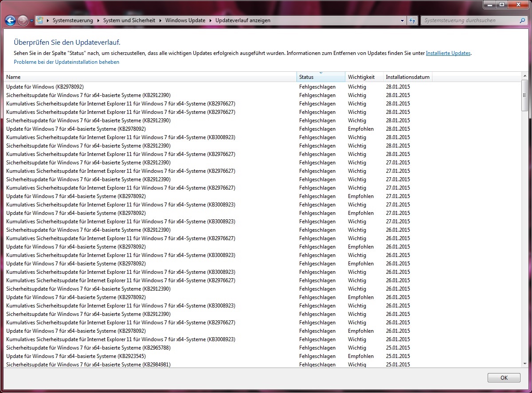Select row Update für Windows 7 (KB2923545)

pyautogui.click(x=262, y=356)
